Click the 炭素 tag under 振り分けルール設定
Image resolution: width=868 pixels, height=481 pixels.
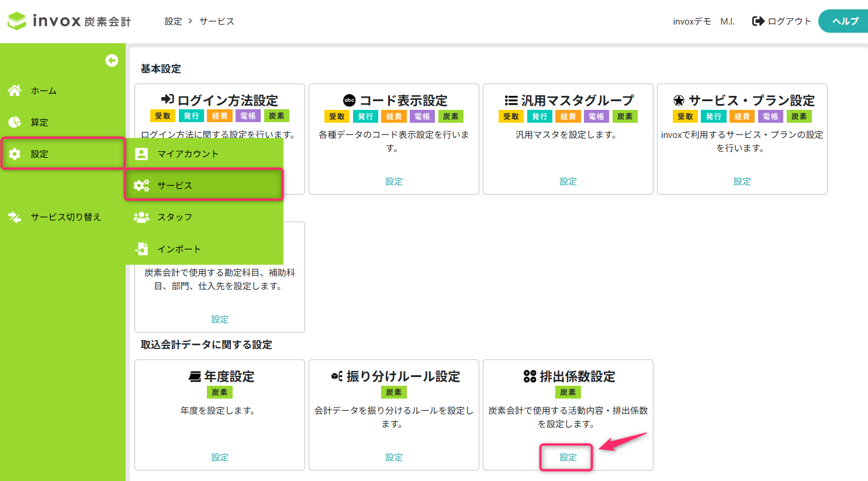(394, 392)
